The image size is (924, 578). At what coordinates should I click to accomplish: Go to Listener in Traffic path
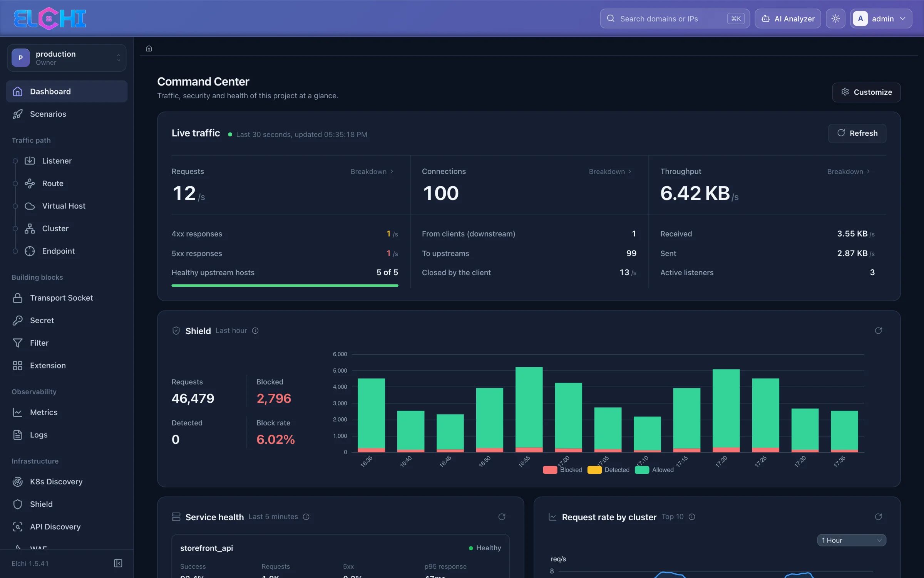(57, 161)
